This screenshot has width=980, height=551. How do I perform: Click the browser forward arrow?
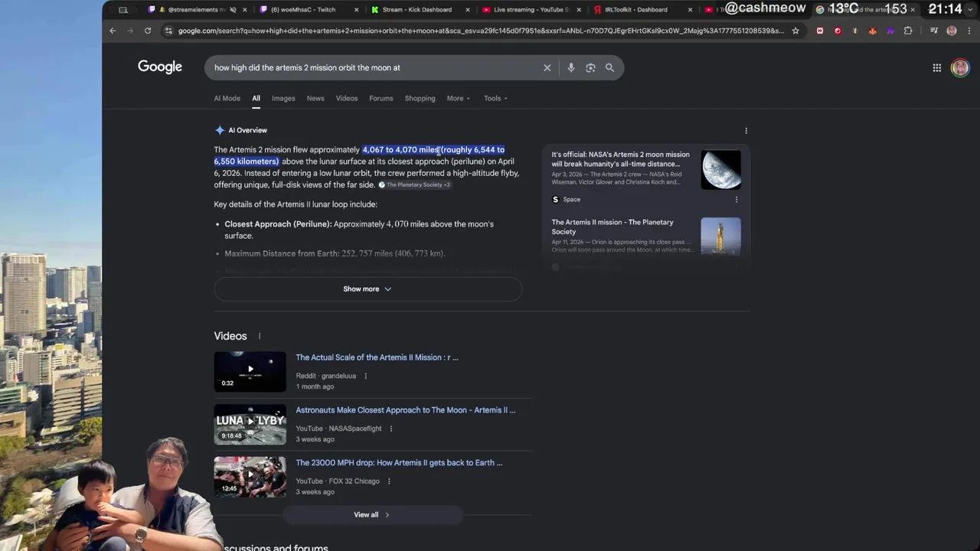(x=130, y=31)
